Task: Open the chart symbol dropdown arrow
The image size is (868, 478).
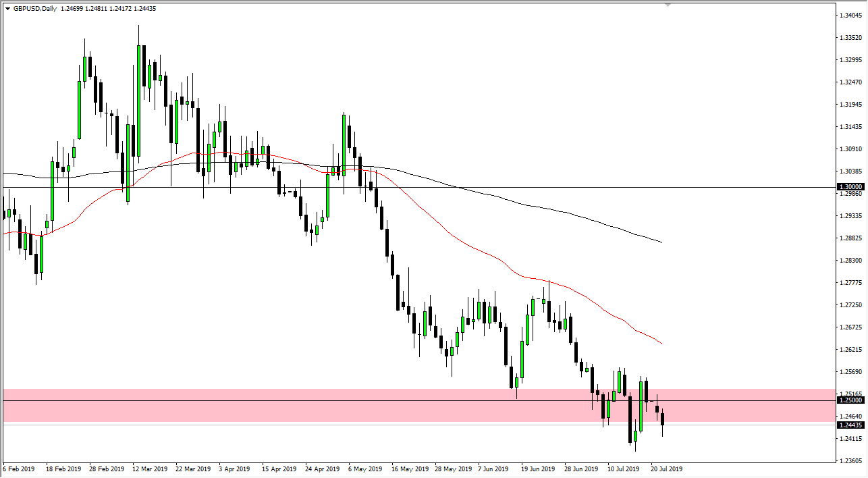Action: [8, 9]
